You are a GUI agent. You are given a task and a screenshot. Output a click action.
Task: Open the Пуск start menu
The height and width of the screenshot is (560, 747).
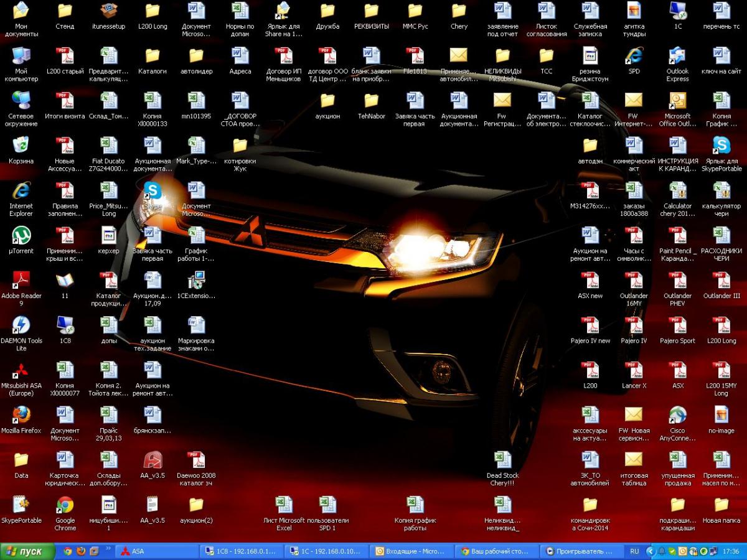[x=25, y=551]
